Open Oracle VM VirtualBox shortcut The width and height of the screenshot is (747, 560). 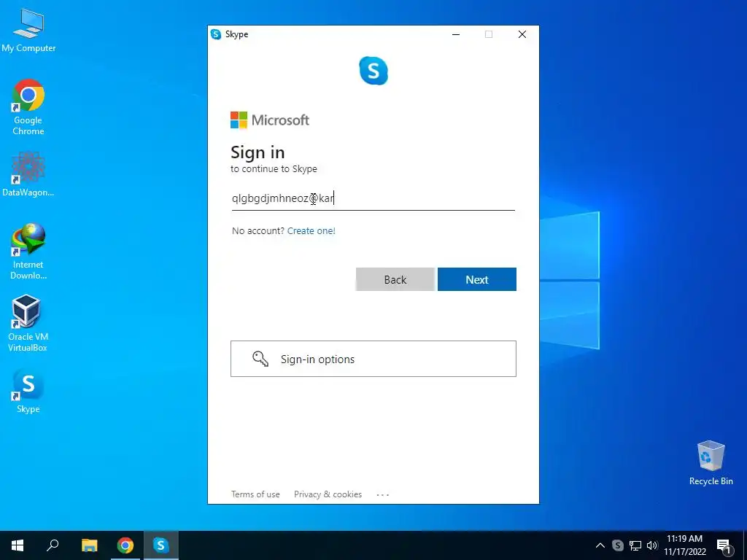(x=28, y=323)
